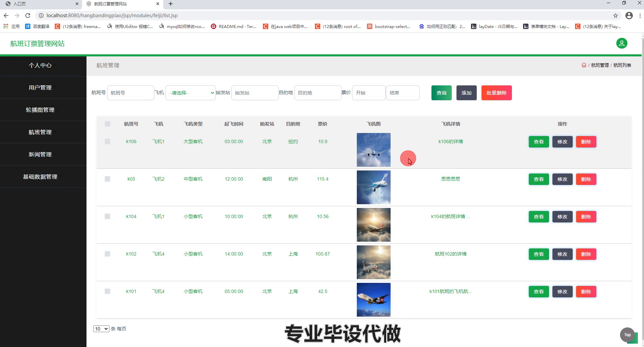This screenshot has width=644, height=347.
Task: Click 航班管理 breadcrumb link
Action: coord(600,65)
